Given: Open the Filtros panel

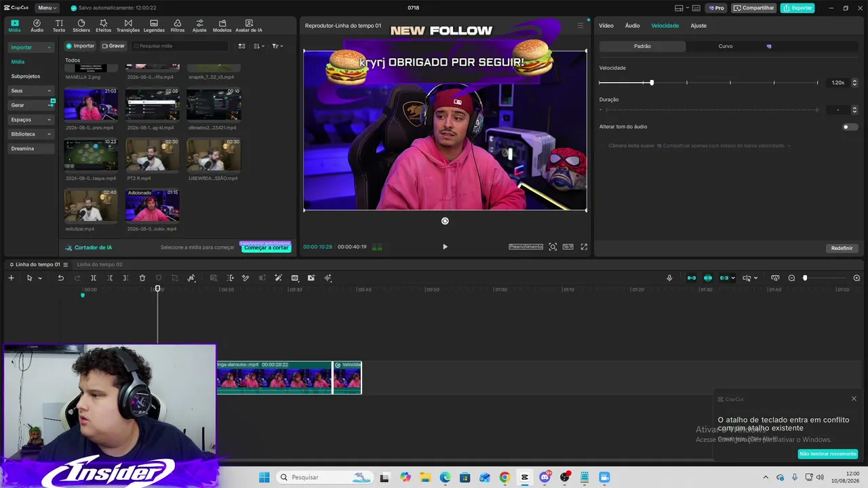Looking at the screenshot, I should click(178, 26).
